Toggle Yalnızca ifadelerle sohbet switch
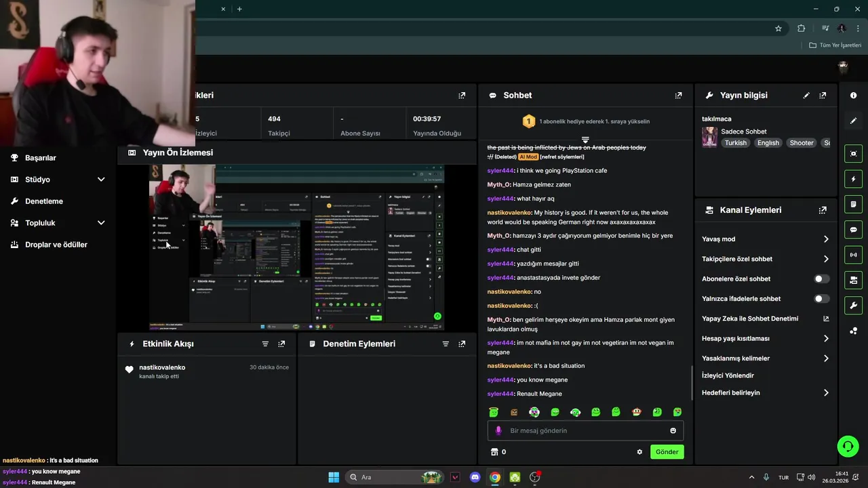868x488 pixels. [821, 299]
